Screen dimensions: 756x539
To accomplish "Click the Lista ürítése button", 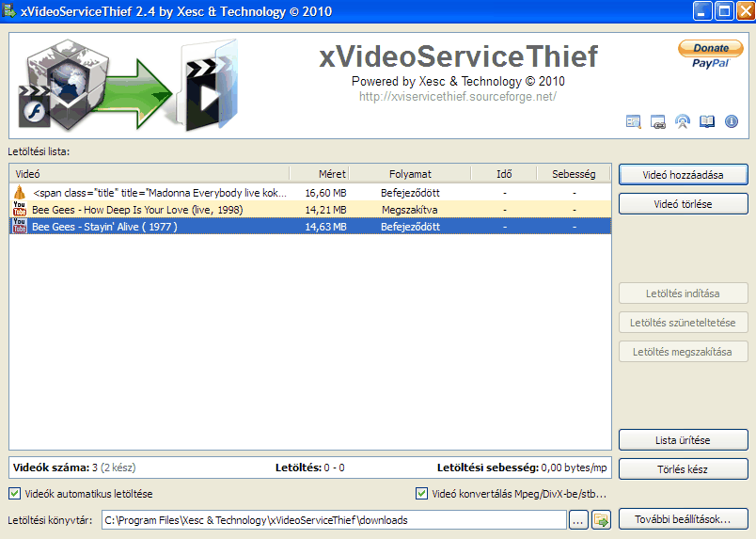I will point(684,440).
